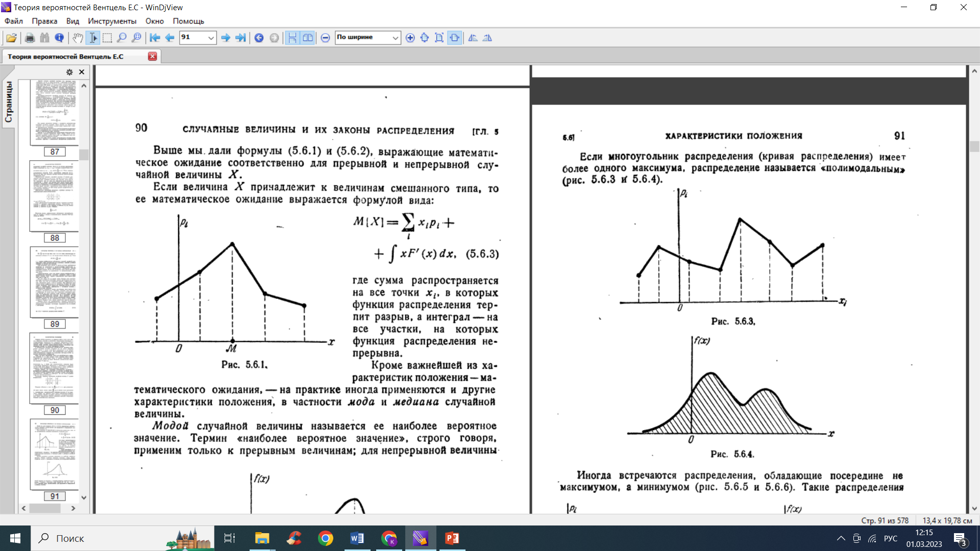Navigate back in view history
This screenshot has height=551, width=980.
[259, 38]
